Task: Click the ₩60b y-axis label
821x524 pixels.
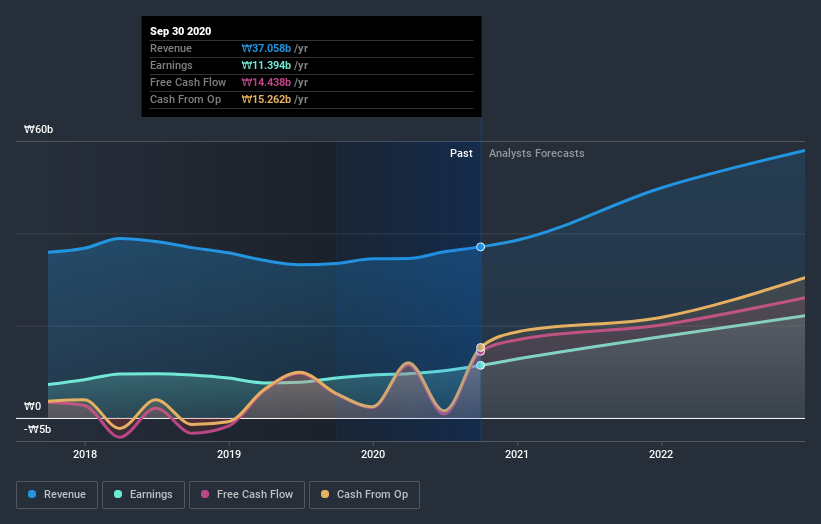Action: [x=38, y=129]
